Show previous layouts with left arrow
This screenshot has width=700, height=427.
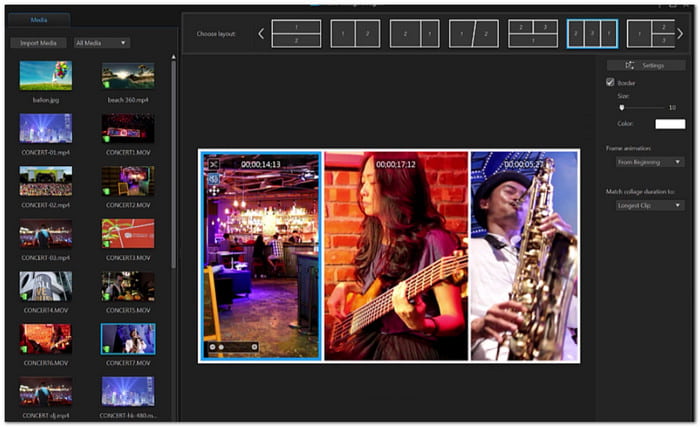(261, 33)
